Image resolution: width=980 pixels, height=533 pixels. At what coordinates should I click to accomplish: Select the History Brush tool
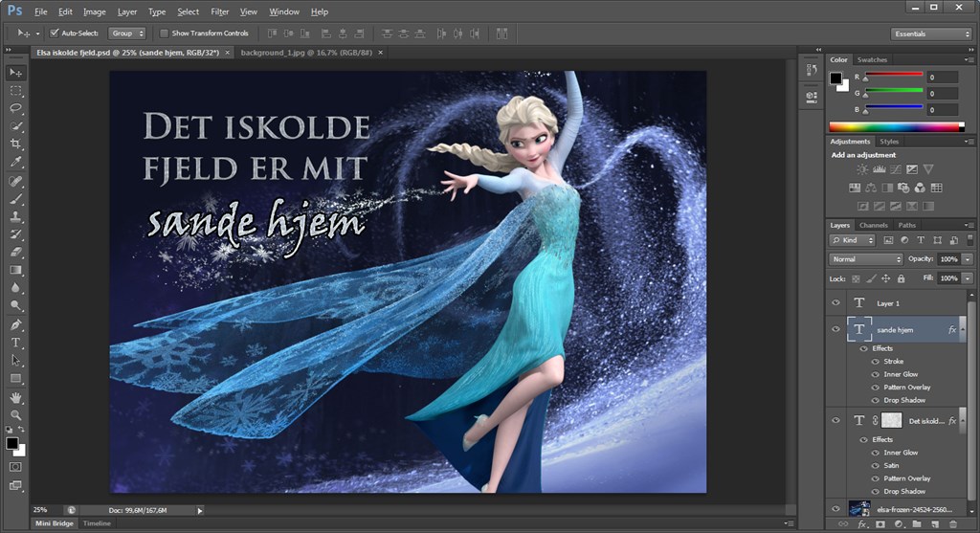click(15, 234)
